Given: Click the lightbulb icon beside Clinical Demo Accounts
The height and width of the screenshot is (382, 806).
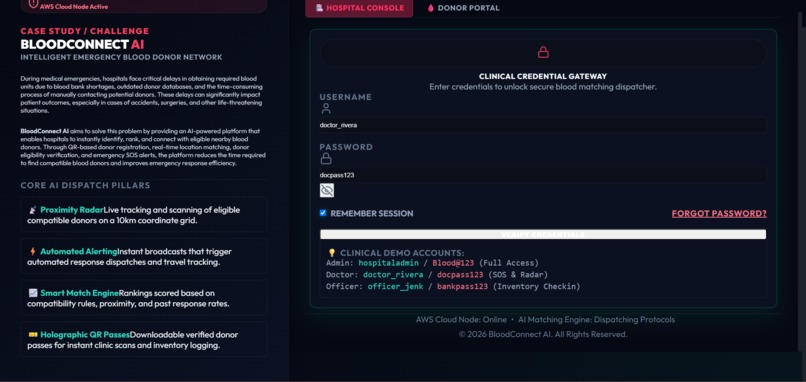Looking at the screenshot, I should tap(332, 253).
